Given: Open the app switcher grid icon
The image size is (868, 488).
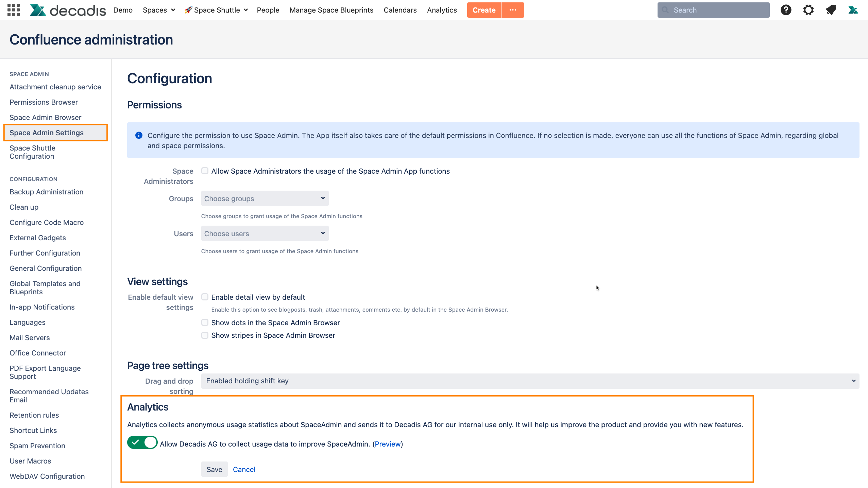Looking at the screenshot, I should click(13, 10).
